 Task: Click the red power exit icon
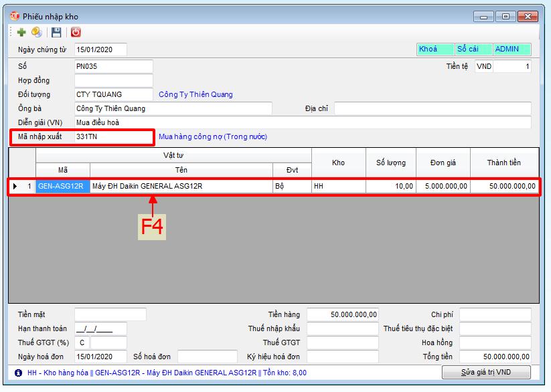pos(76,32)
